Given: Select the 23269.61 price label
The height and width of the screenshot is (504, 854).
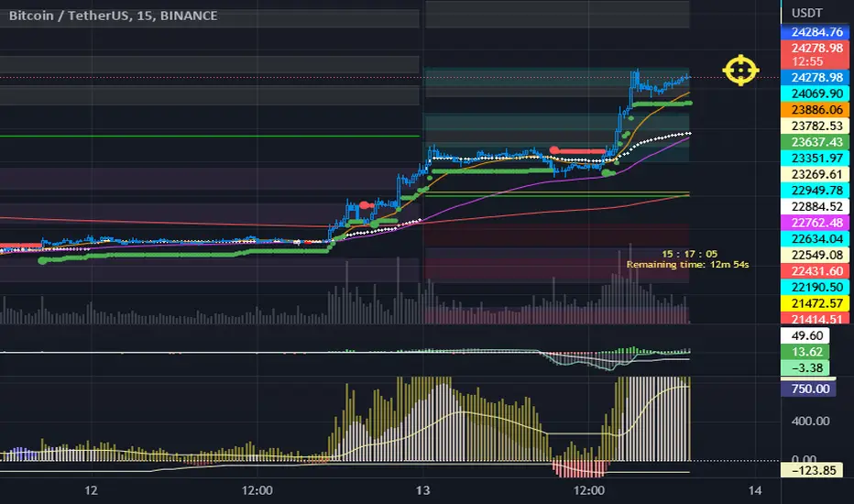Looking at the screenshot, I should coord(815,174).
